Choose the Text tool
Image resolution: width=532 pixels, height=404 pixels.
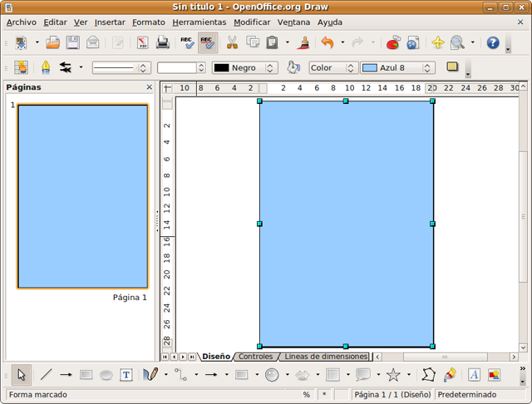pos(126,375)
